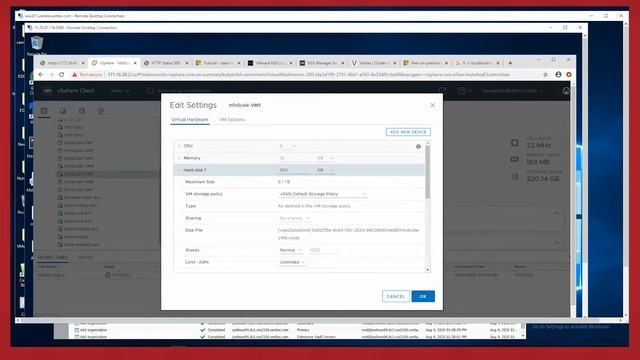Open the Memory unit GB dropdown
The width and height of the screenshot is (640, 360).
325,158
